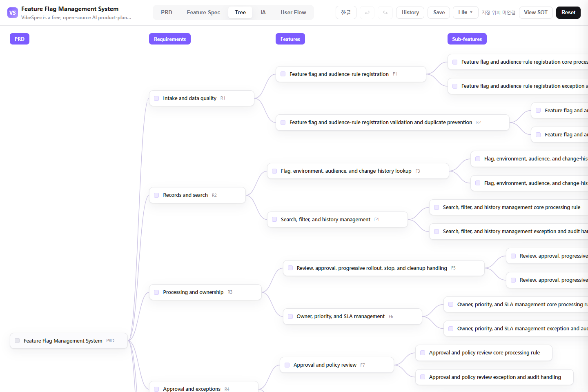The height and width of the screenshot is (392, 588).
Task: Switch language with the 한글 button
Action: pyautogui.click(x=346, y=13)
